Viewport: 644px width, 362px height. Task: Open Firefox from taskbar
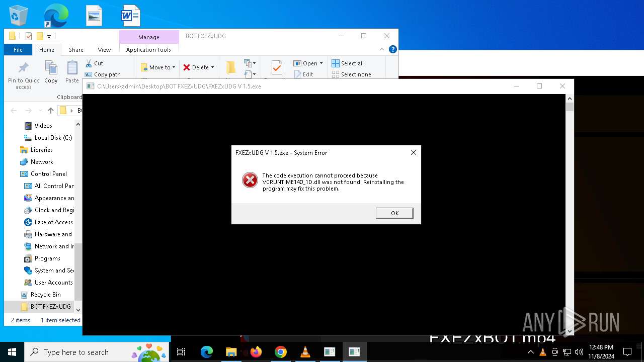point(256,352)
